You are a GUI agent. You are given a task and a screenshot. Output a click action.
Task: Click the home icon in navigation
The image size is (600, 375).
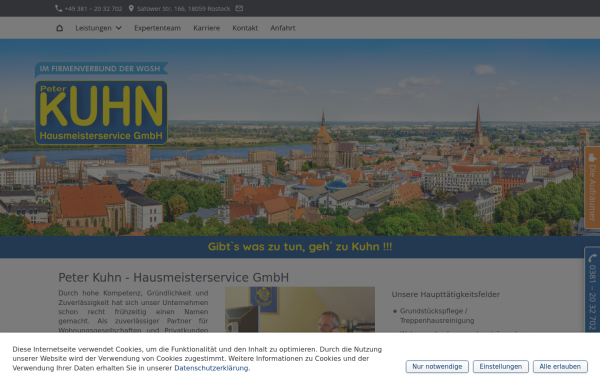coord(59,28)
